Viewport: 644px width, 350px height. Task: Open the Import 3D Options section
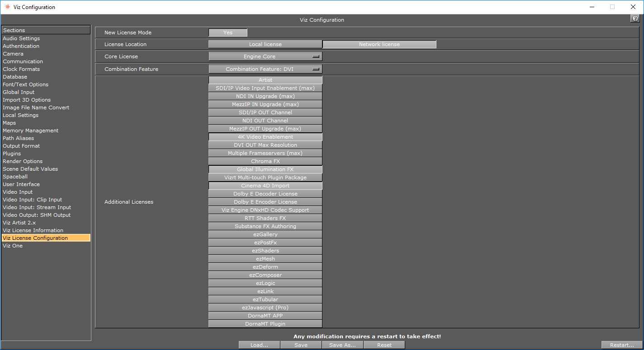click(x=46, y=100)
